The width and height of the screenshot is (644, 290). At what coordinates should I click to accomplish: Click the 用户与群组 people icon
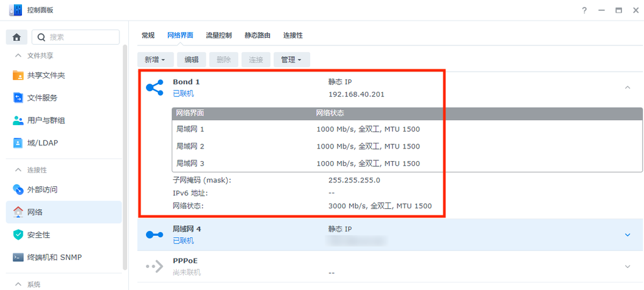point(18,120)
